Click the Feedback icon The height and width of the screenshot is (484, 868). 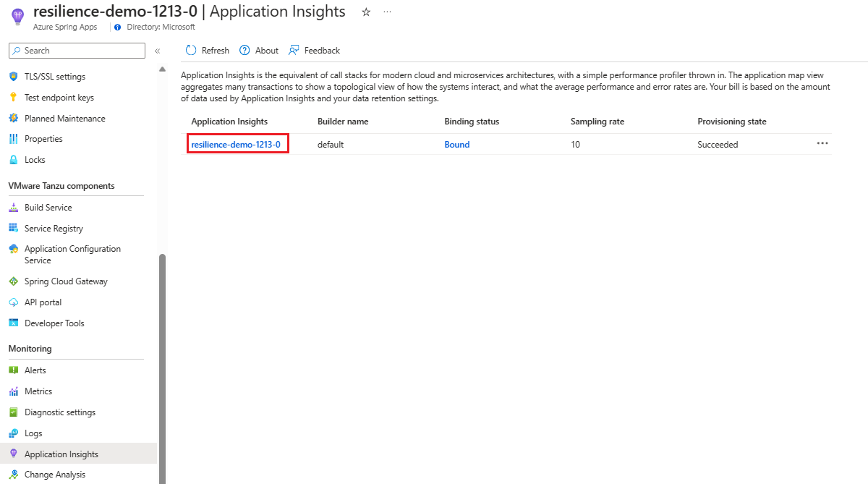pos(294,51)
